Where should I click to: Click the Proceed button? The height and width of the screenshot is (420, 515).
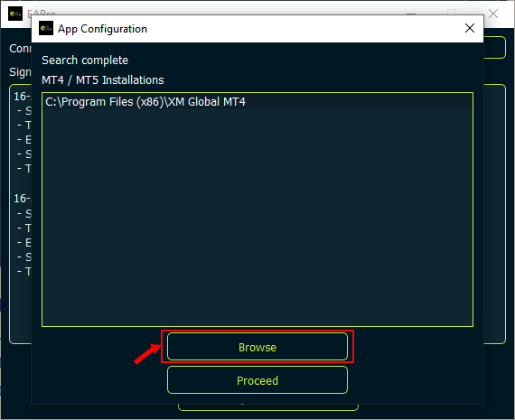[x=257, y=380]
